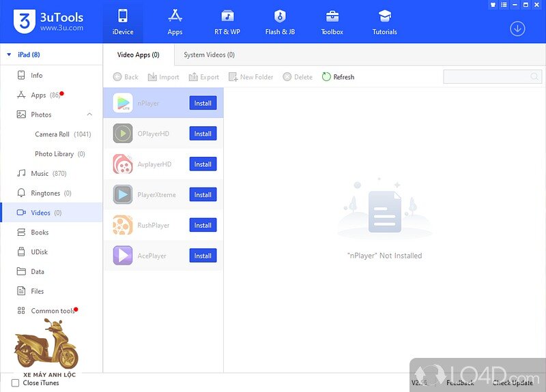Open RT & WP ringtones section

point(227,22)
